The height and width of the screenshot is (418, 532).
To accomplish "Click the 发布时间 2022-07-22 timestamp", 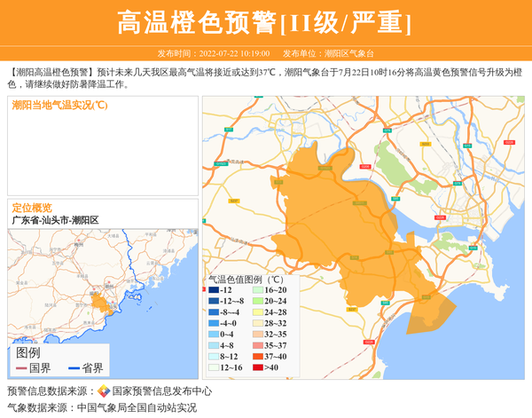I will pos(213,53).
